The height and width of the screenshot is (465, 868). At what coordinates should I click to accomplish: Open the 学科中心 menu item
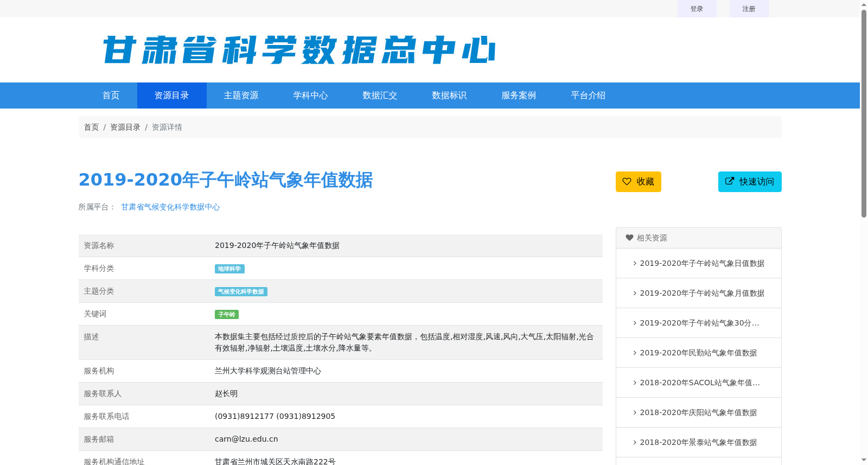point(311,95)
